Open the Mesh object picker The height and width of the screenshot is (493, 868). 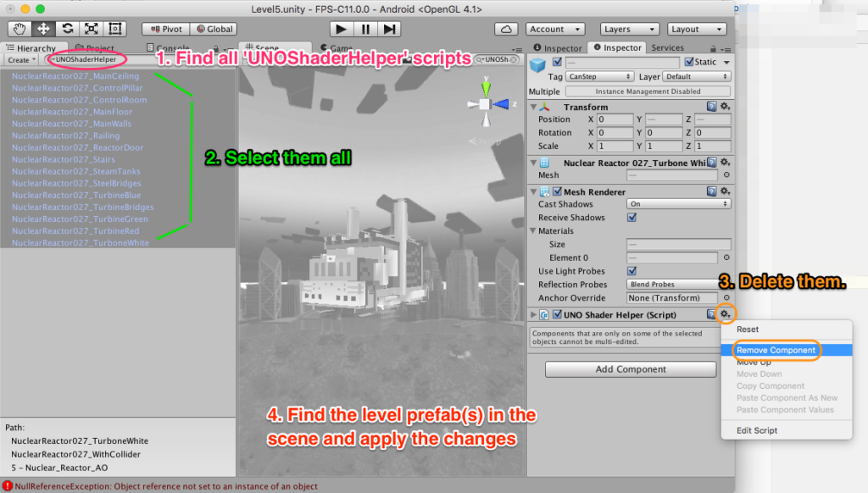pos(726,174)
